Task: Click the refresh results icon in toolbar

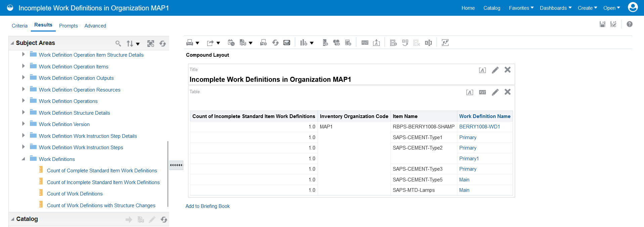Action: coord(275,43)
